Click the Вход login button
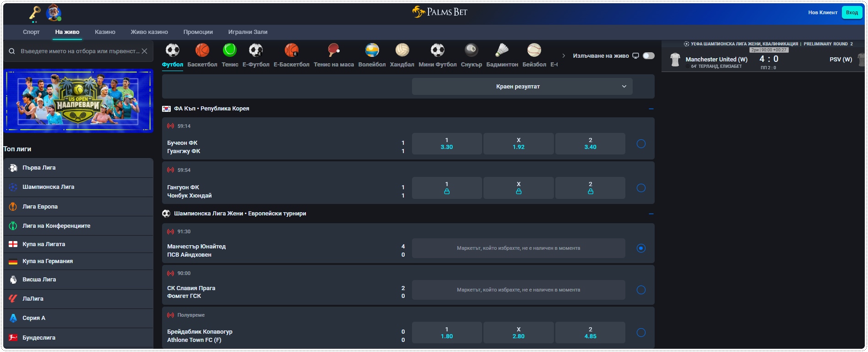 pos(852,12)
